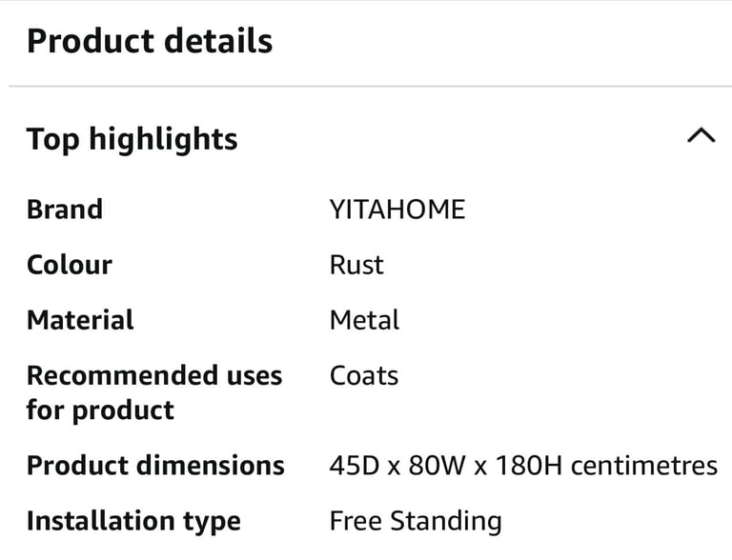The height and width of the screenshot is (560, 732).
Task: Select the Colour label
Action: 70,265
